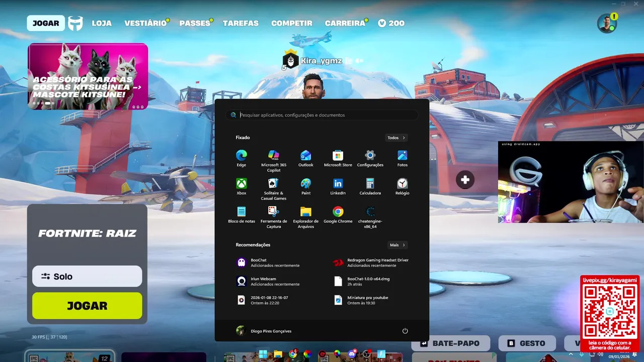Screen dimensions: 644x362
Task: Click the Kira_ygmz player name
Action: (321, 61)
